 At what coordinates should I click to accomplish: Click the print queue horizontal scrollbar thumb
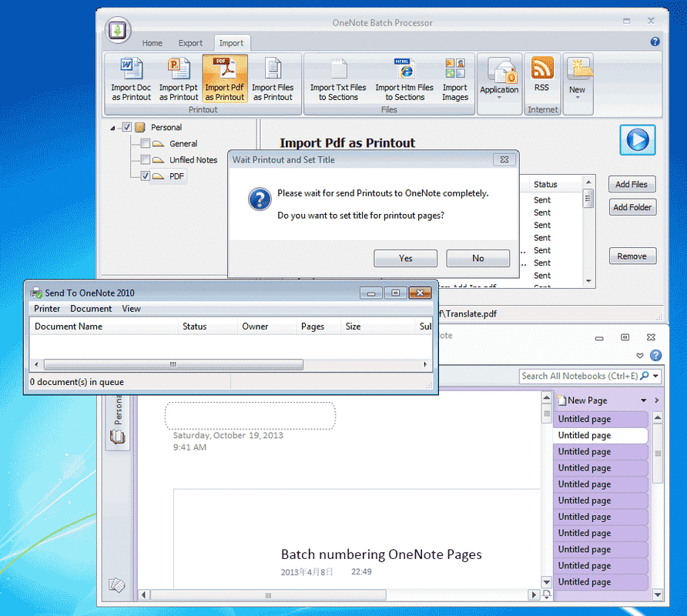pyautogui.click(x=173, y=364)
